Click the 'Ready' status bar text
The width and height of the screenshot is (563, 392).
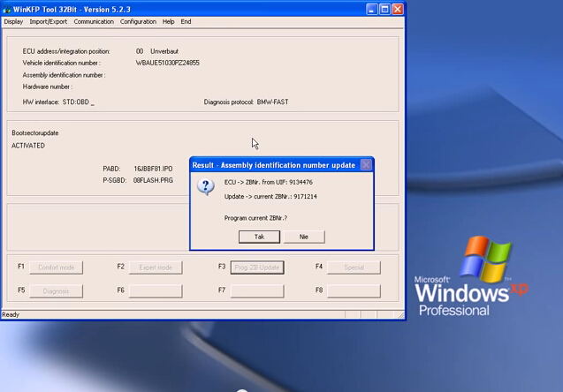coord(11,314)
